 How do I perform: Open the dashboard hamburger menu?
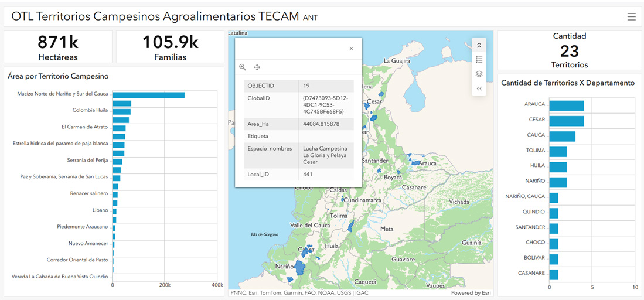click(631, 17)
